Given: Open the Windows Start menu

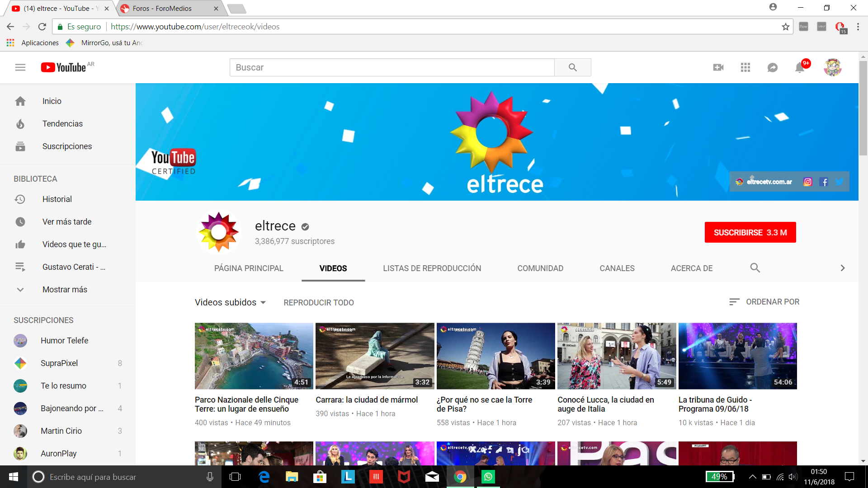Looking at the screenshot, I should (14, 477).
